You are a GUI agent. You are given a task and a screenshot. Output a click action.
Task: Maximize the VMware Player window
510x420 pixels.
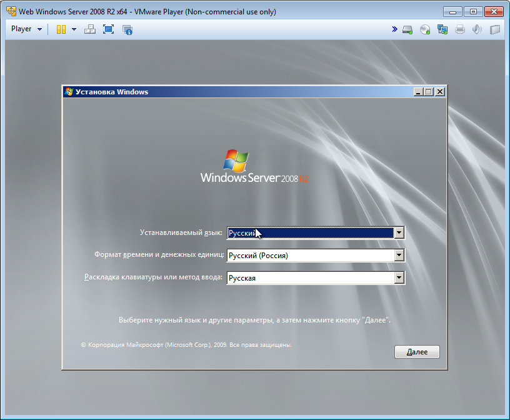473,12
